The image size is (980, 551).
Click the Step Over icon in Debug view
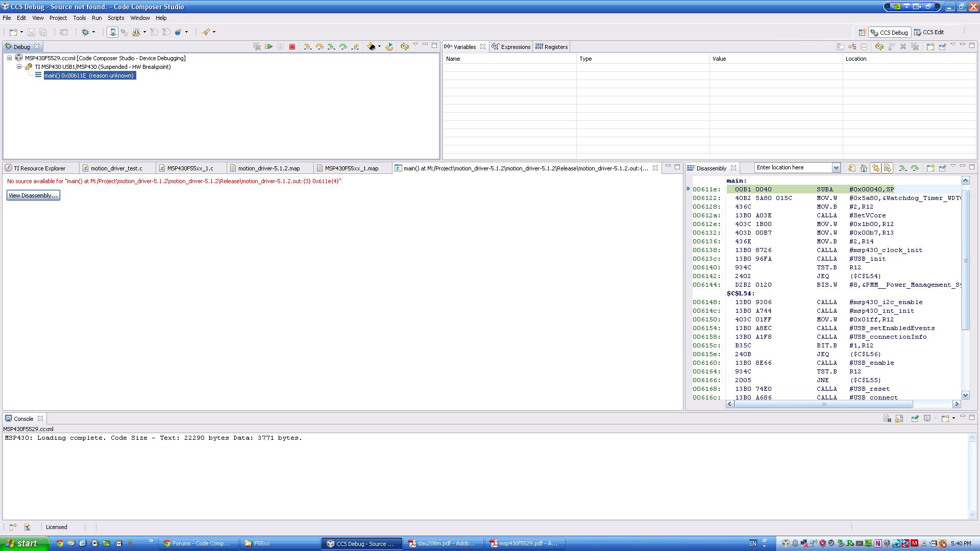pos(320,46)
